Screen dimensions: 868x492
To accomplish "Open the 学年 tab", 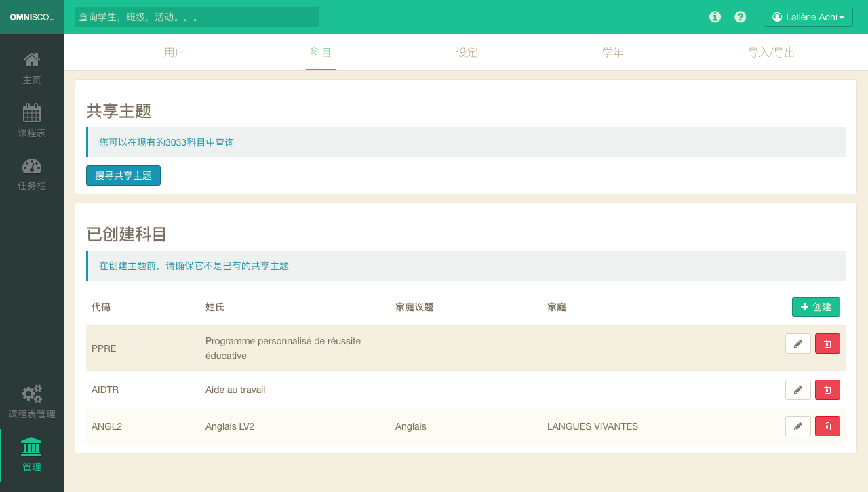I will click(613, 52).
